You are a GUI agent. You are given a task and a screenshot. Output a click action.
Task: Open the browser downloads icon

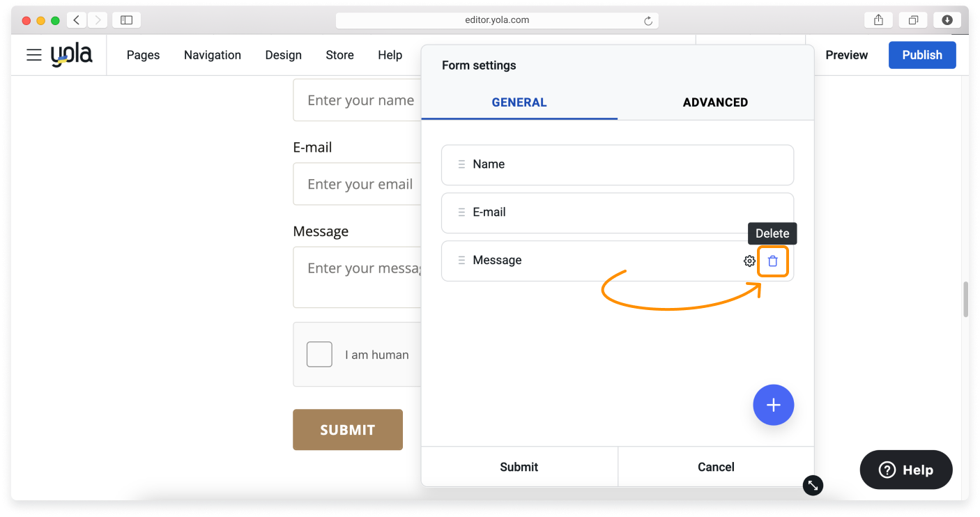[947, 20]
